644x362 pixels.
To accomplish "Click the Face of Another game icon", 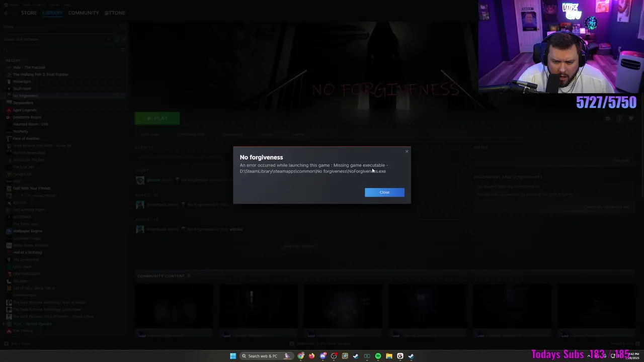I will pyautogui.click(x=9, y=138).
